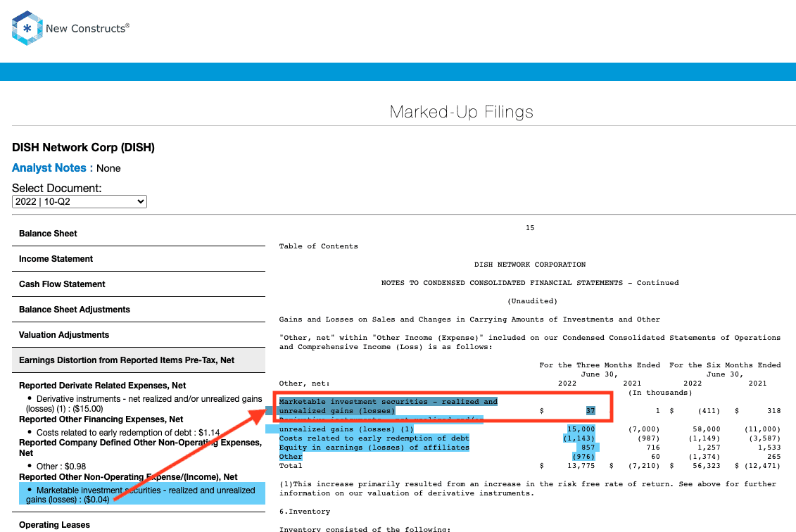This screenshot has width=796, height=532.
Task: Click the New Constructs hexagon logo
Action: click(x=27, y=28)
